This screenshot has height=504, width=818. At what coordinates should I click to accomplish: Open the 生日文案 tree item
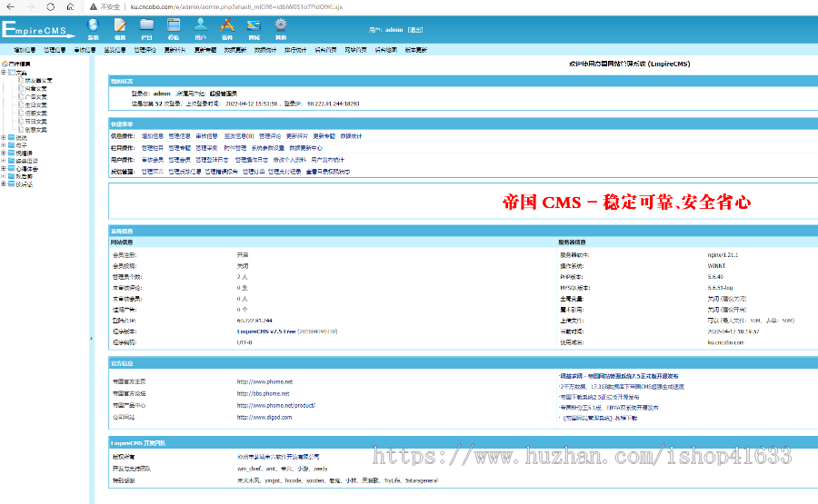click(36, 104)
